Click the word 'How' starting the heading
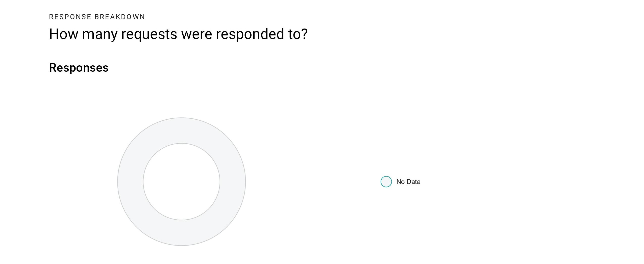 [x=64, y=34]
